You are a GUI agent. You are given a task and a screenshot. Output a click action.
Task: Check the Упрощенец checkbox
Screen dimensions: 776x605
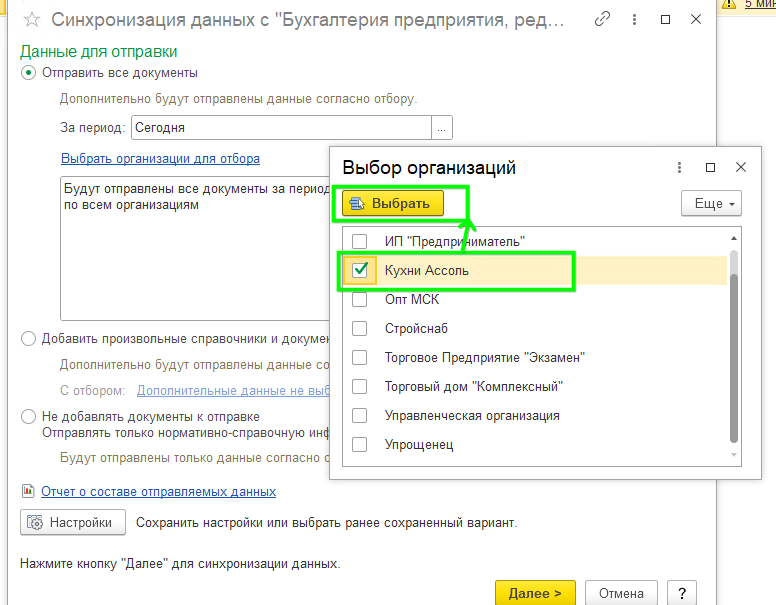pos(359,445)
